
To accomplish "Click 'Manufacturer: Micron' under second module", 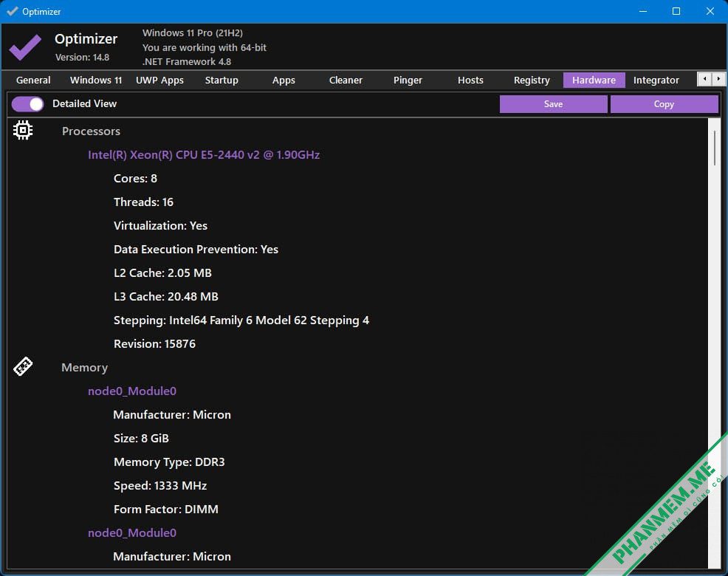I will pyautogui.click(x=172, y=557).
